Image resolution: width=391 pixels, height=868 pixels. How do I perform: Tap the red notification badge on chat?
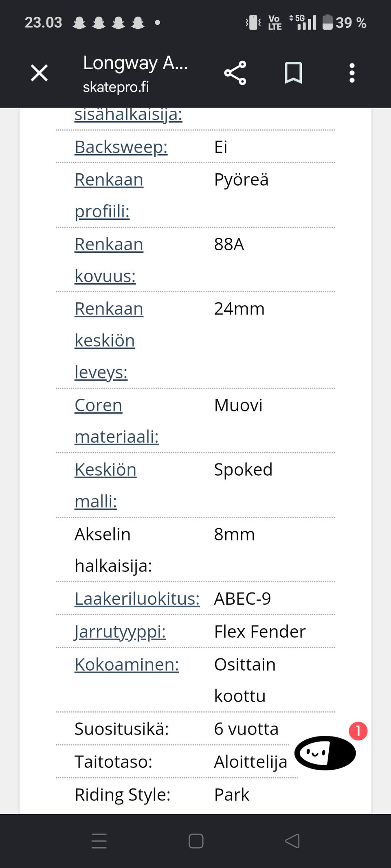(358, 731)
